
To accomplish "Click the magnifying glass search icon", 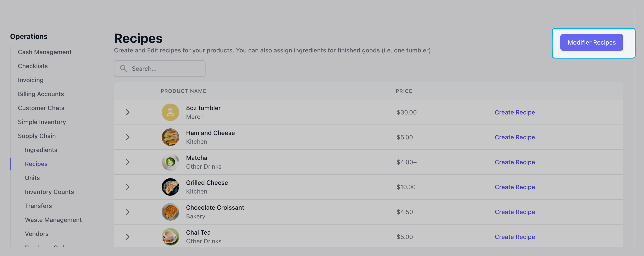I will click(x=124, y=69).
